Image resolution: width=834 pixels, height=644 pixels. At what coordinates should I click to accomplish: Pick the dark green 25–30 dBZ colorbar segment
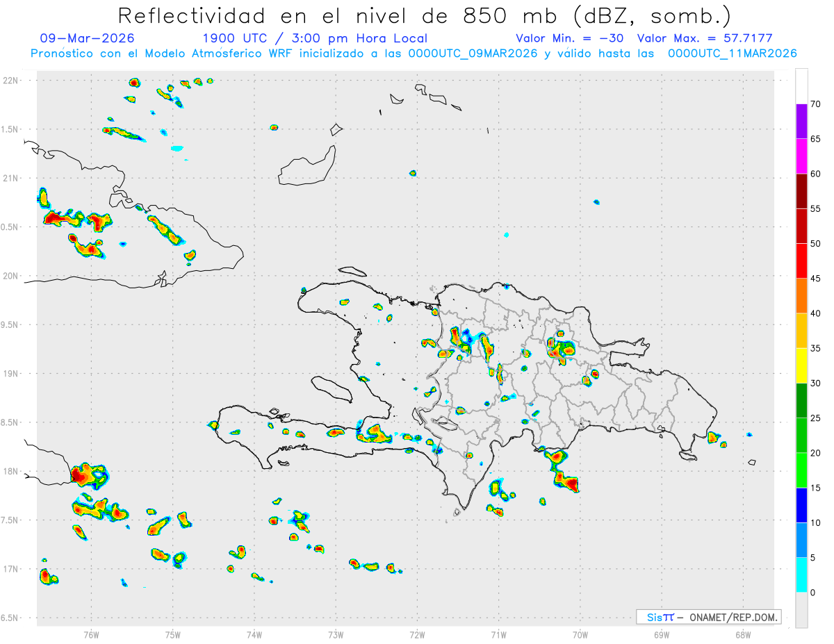801,401
